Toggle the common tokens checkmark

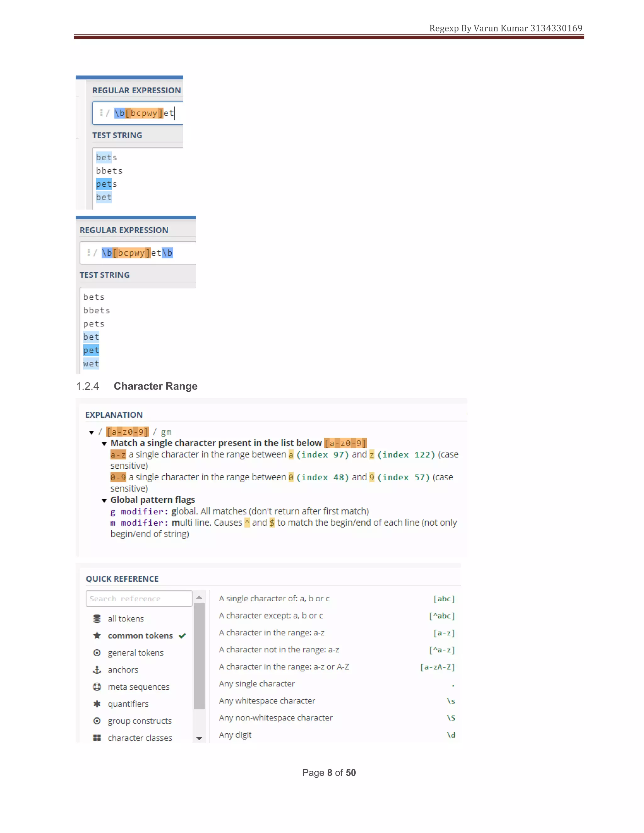pyautogui.click(x=182, y=635)
